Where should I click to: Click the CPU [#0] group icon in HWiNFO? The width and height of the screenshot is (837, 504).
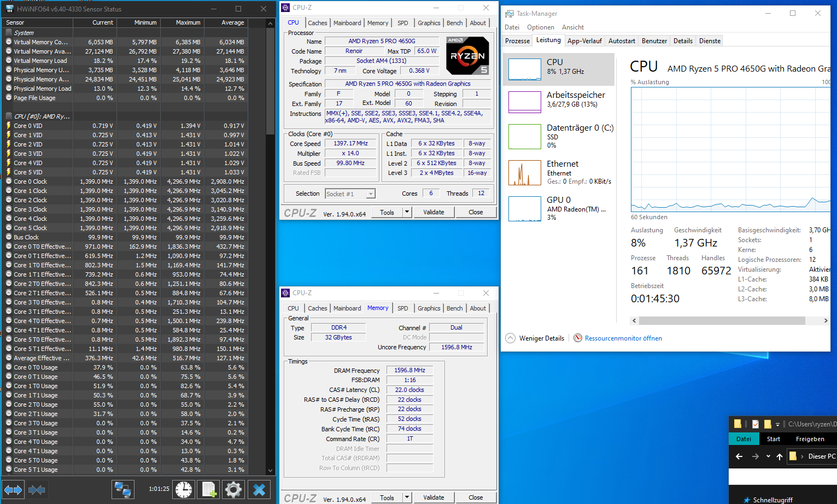9,116
